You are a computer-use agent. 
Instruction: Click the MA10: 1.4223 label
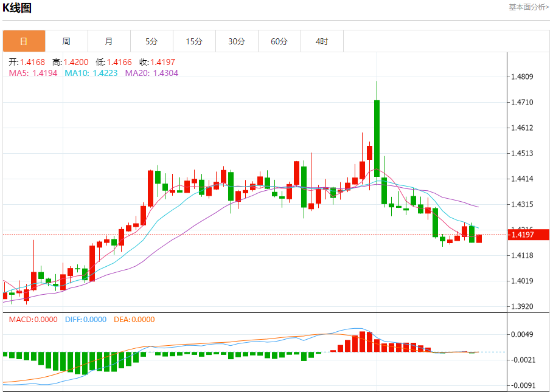[x=91, y=74]
